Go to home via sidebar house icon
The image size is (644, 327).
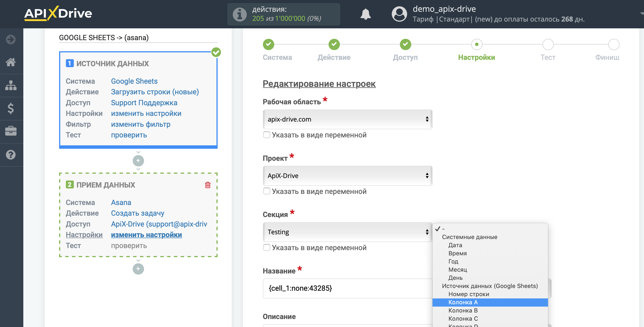pos(11,62)
